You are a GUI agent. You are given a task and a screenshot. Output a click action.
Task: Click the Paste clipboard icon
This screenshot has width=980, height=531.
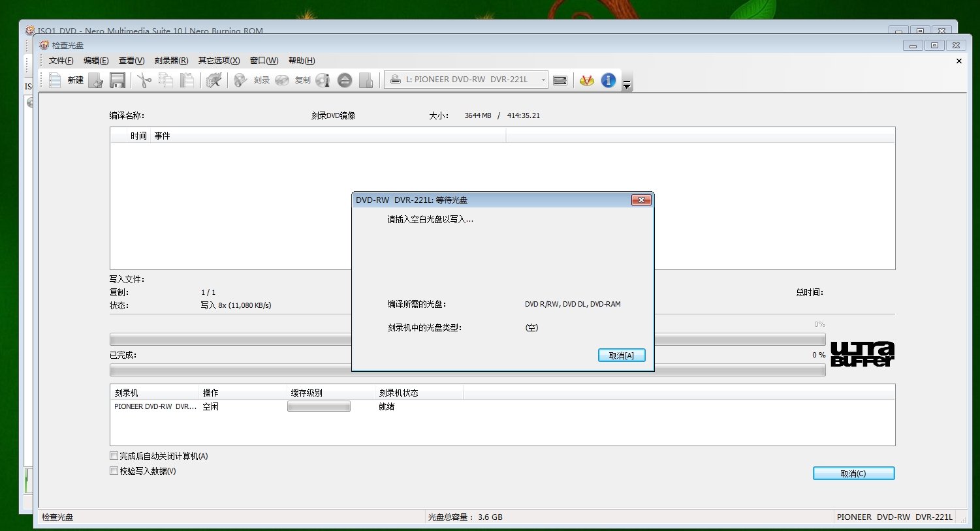[x=186, y=80]
